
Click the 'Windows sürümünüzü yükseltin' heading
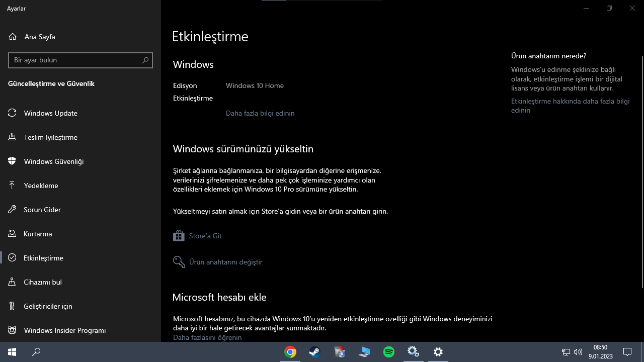243,149
